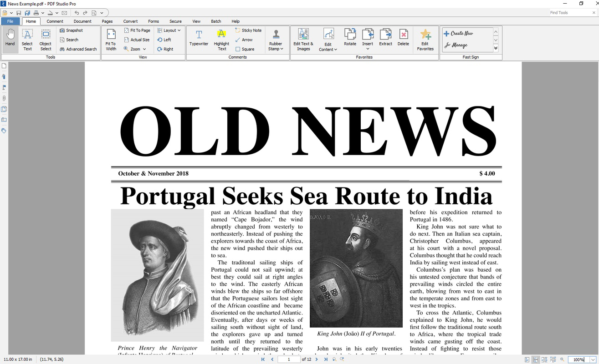Click the Edit Text & Images tool

click(303, 39)
